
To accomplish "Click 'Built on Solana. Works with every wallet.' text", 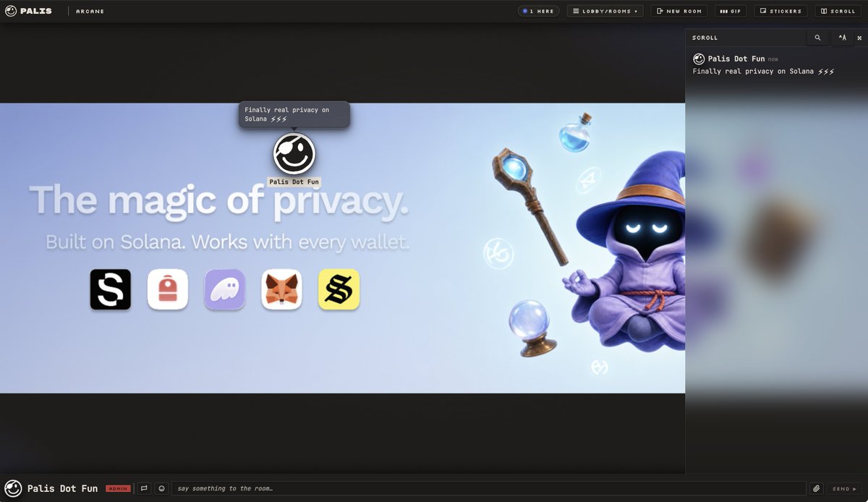I will coord(227,242).
